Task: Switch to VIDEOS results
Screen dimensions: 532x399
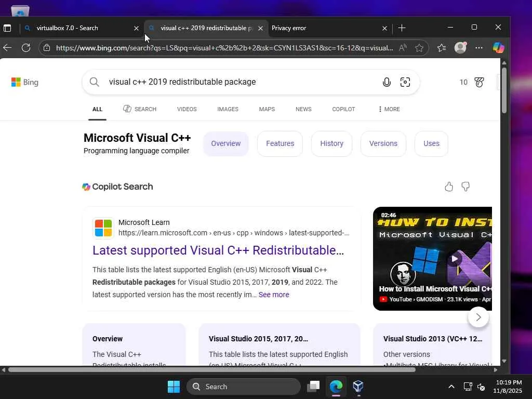Action: 187,109
